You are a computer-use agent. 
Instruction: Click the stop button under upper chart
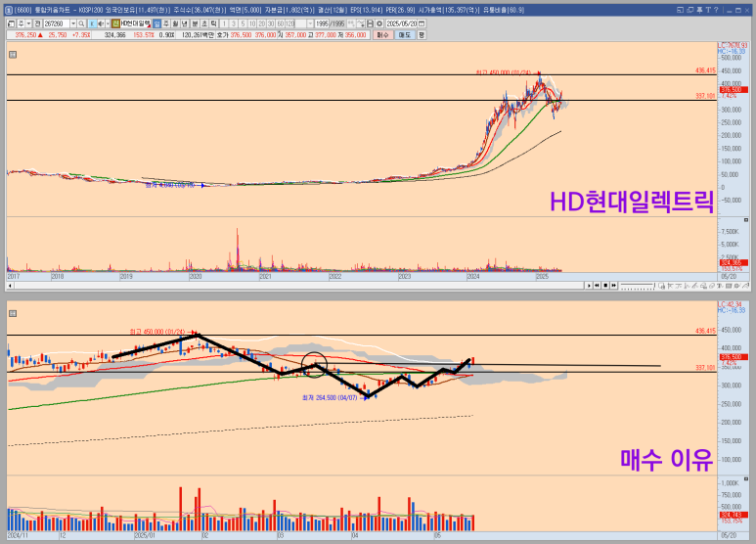point(605,286)
